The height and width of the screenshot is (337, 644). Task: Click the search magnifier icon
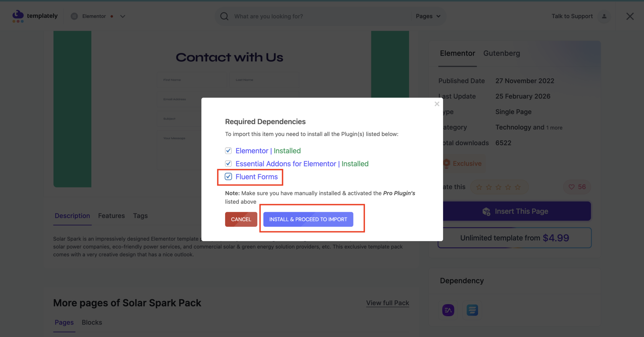(x=224, y=16)
